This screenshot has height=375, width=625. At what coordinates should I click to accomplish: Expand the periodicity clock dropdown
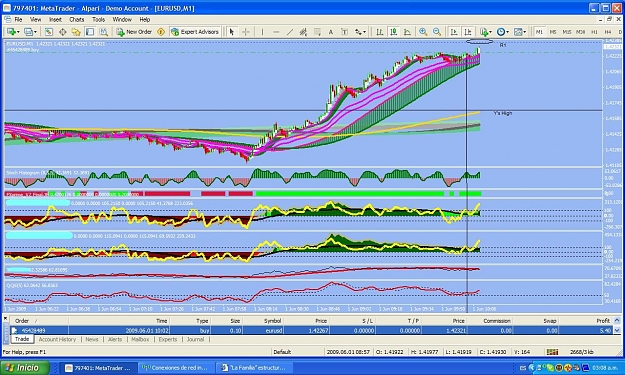(x=508, y=32)
